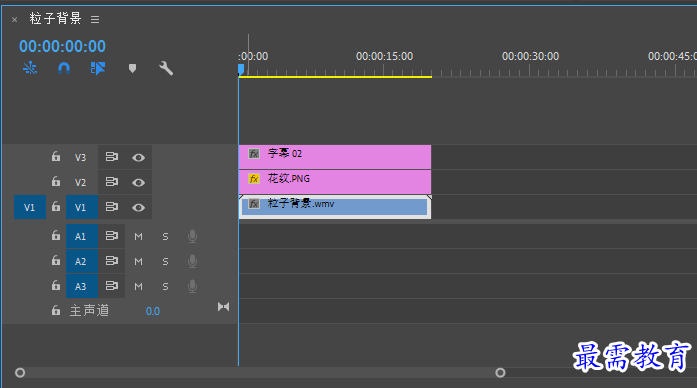Click the right handle of zoom scrollbar
Image resolution: width=697 pixels, height=388 pixels.
(x=500, y=372)
